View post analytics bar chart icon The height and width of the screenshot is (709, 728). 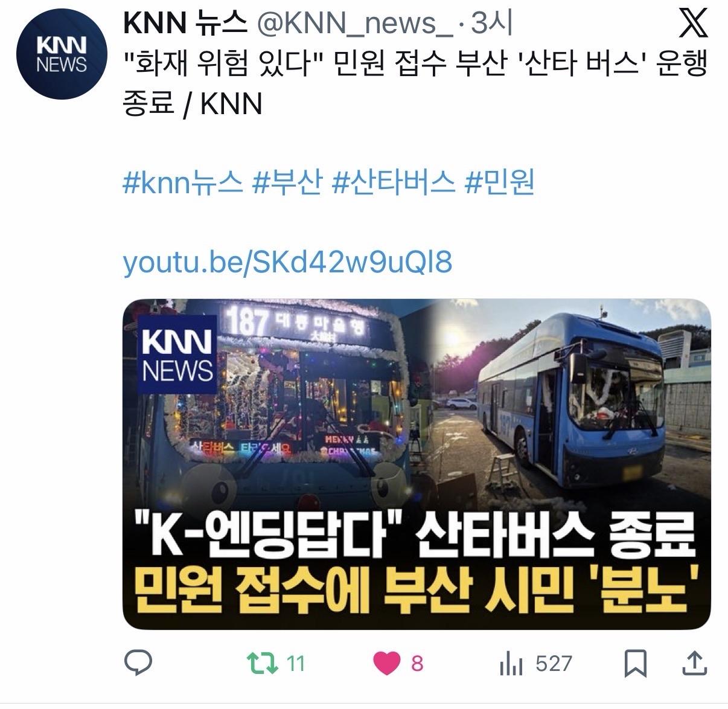tap(511, 664)
